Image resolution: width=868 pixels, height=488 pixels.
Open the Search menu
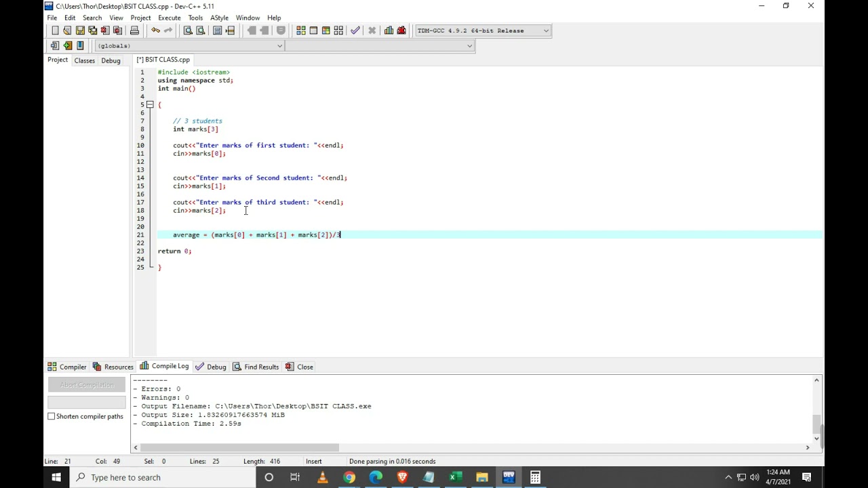pos(92,18)
